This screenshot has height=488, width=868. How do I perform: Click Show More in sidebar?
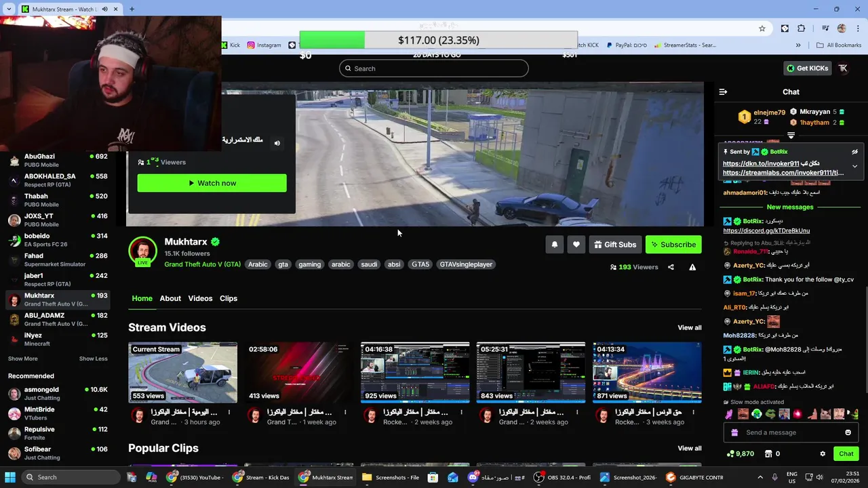[x=23, y=359]
